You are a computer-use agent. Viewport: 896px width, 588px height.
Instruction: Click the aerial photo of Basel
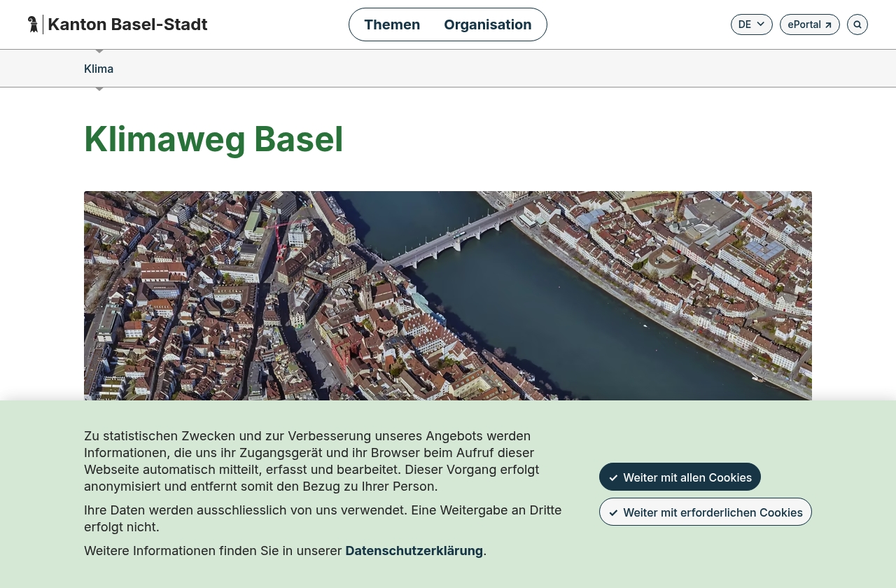coord(448,294)
